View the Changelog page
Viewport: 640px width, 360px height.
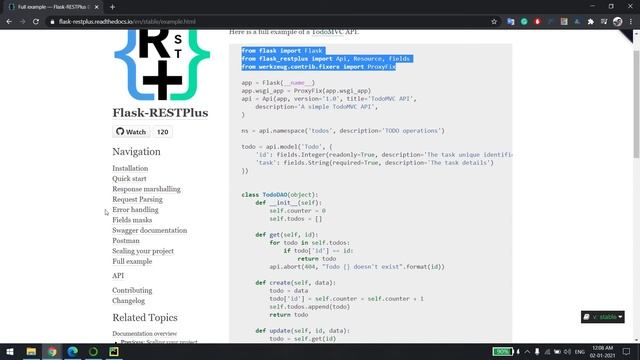click(x=128, y=300)
